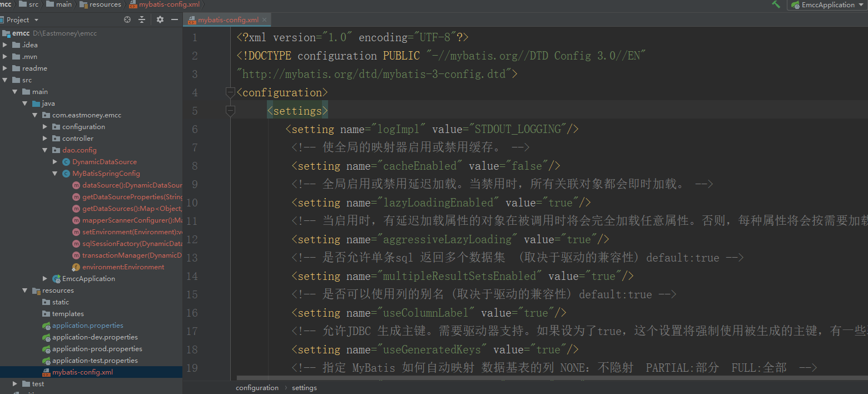Screen dimensions: 868x394
Task: Click the resources breadcrumb in navigation bar
Action: 101,4
